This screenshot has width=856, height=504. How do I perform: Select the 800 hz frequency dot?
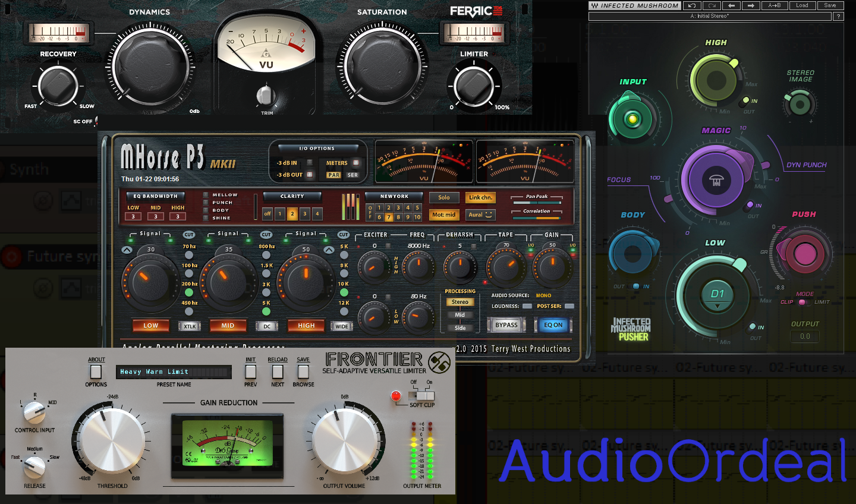(266, 255)
